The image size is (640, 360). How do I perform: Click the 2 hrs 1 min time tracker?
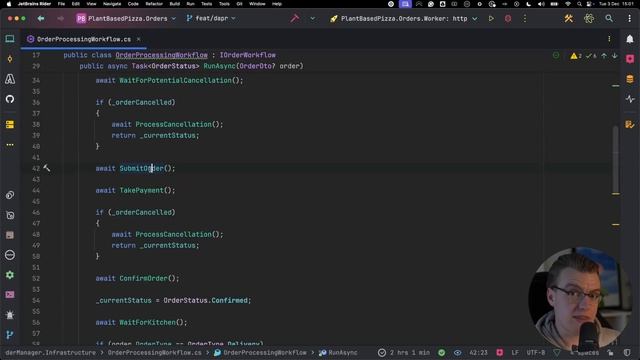pos(404,353)
